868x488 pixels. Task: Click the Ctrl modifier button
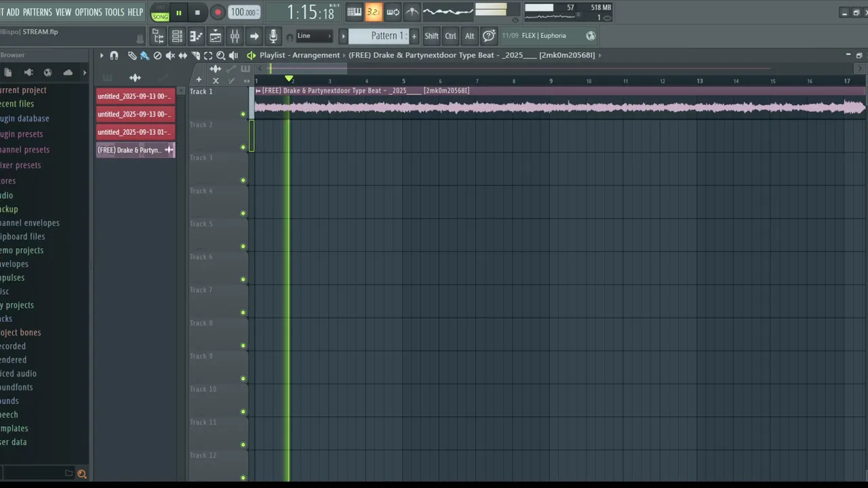tap(450, 36)
